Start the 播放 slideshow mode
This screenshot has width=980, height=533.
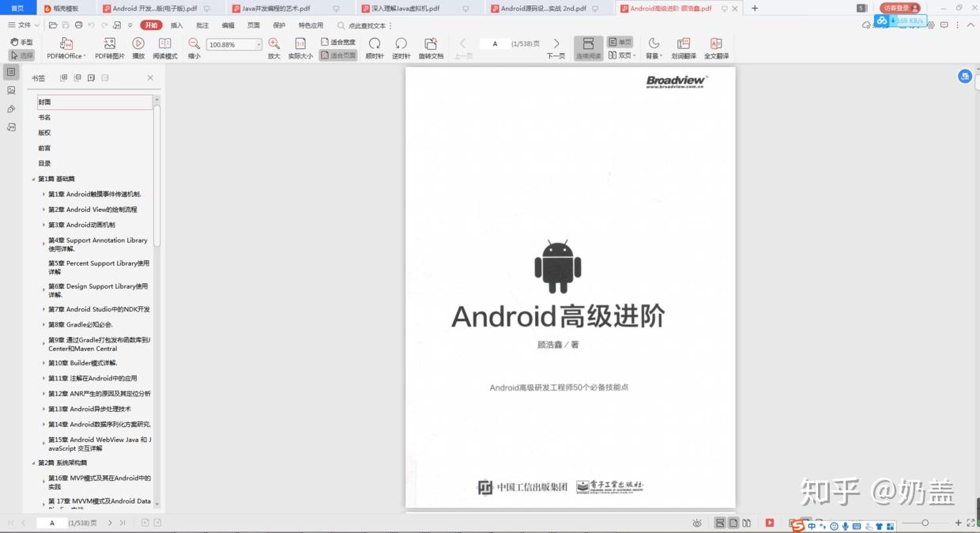138,47
